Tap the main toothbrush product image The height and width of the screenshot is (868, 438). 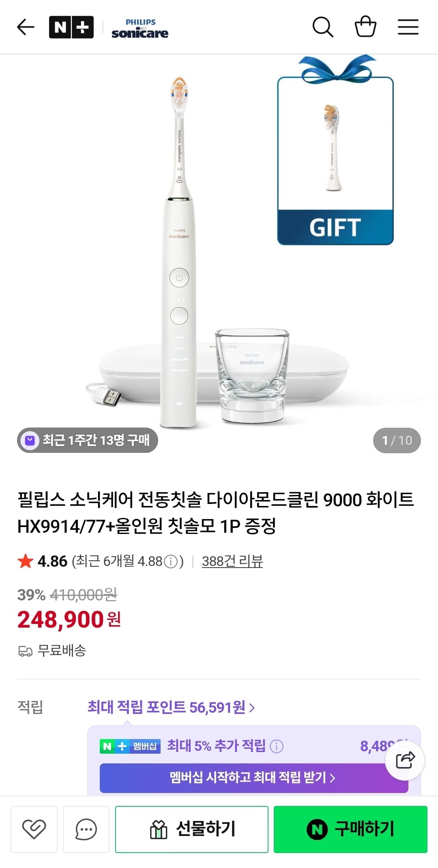click(x=179, y=251)
